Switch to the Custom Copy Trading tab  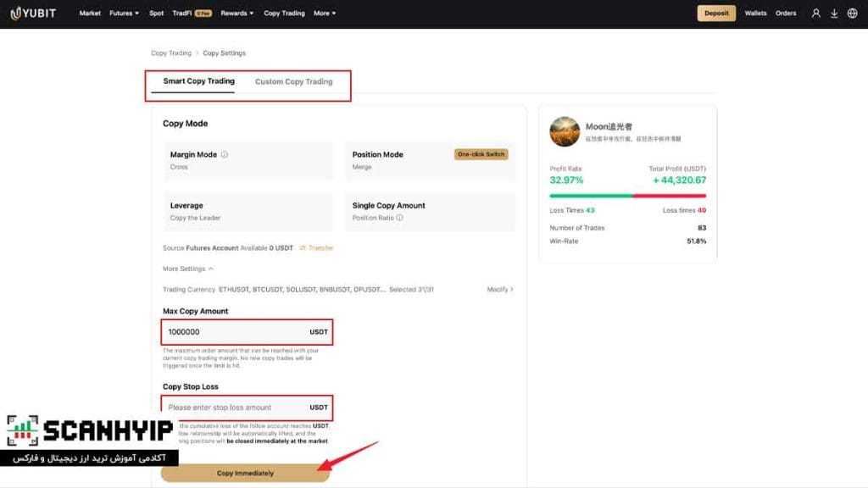(293, 82)
